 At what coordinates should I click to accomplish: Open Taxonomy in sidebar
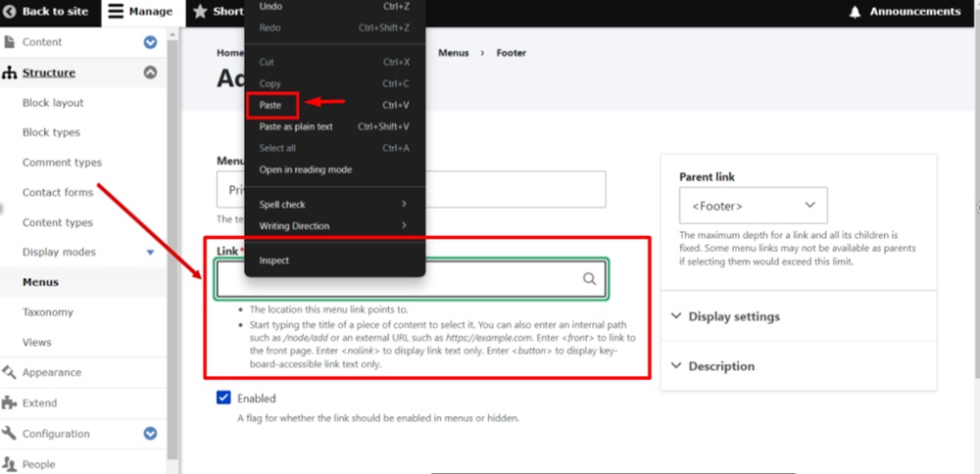pyautogui.click(x=47, y=312)
